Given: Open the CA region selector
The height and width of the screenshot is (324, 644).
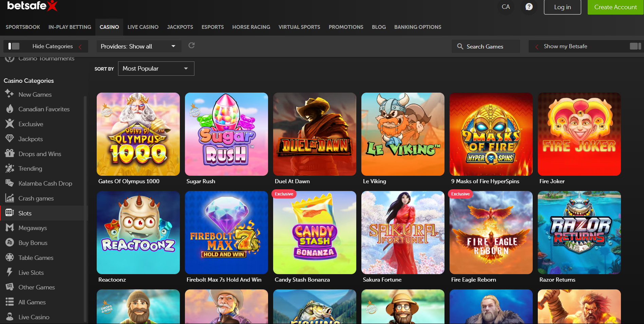Looking at the screenshot, I should coord(506,7).
